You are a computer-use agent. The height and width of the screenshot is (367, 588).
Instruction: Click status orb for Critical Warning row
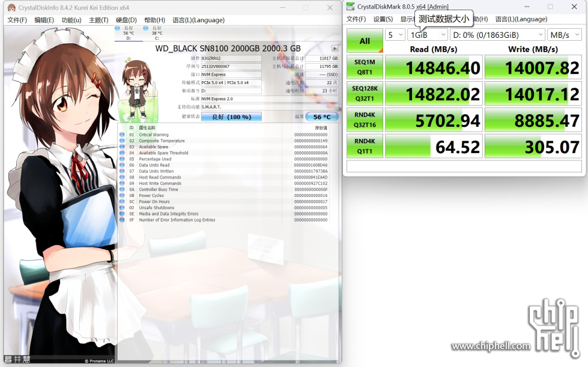click(x=122, y=135)
